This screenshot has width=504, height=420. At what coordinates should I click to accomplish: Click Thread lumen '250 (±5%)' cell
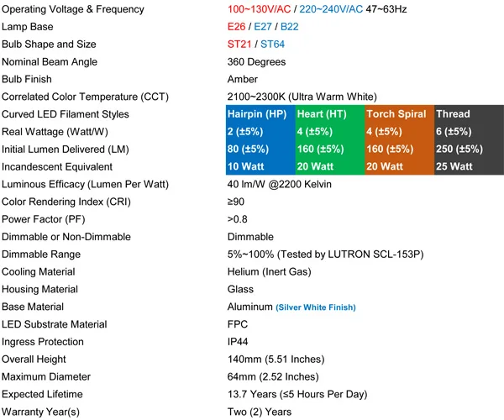pyautogui.click(x=469, y=149)
